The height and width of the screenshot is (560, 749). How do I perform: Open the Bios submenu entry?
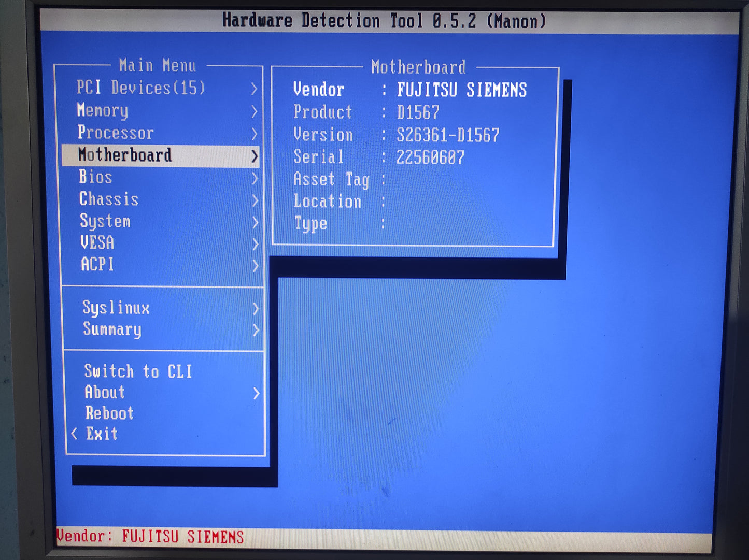pos(95,177)
